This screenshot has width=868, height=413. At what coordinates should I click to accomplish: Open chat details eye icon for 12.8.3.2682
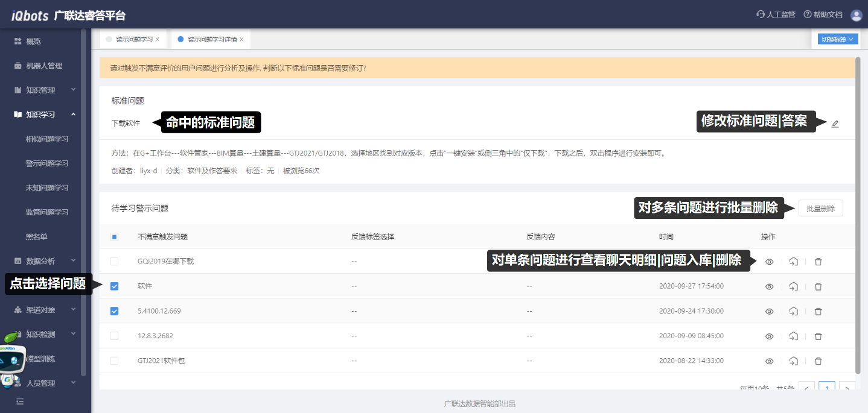pyautogui.click(x=769, y=336)
